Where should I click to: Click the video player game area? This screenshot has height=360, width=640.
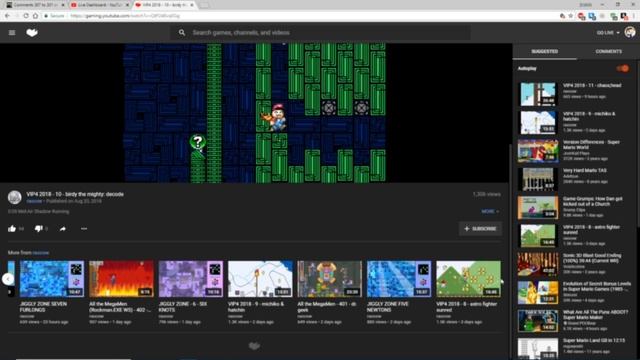[x=255, y=113]
